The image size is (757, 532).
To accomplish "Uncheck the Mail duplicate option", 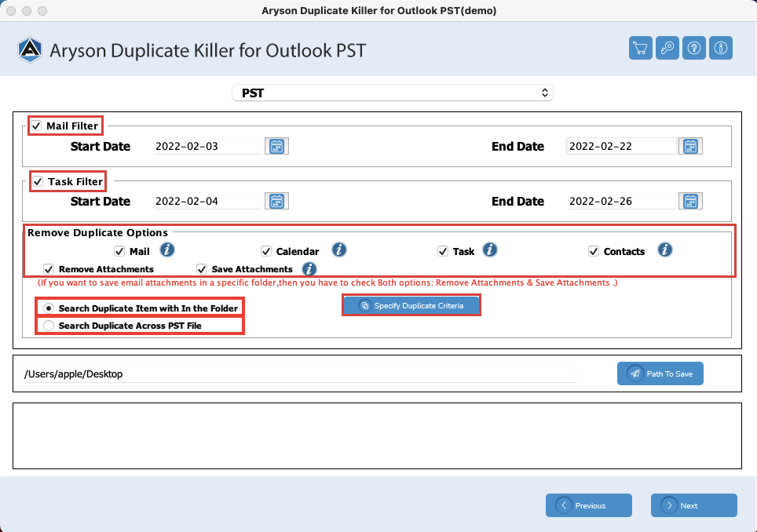I will (119, 251).
